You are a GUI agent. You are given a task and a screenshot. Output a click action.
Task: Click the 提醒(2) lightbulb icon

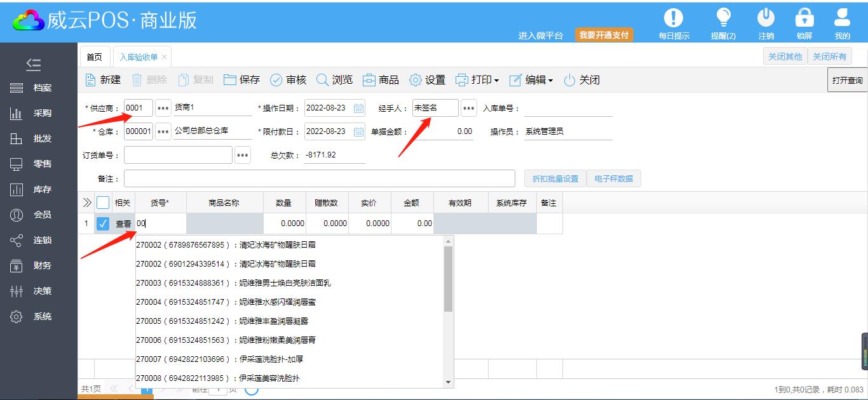[x=723, y=18]
